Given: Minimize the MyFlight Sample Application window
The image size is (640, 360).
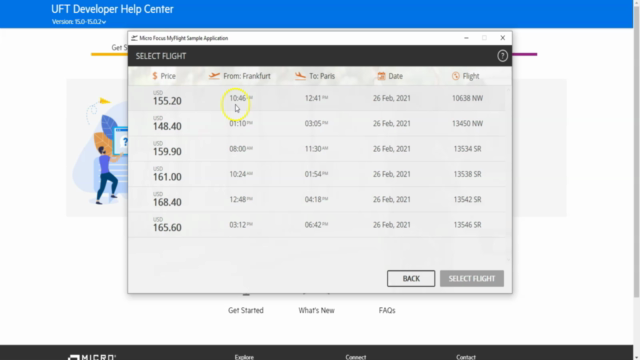Looking at the screenshot, I should (x=466, y=38).
